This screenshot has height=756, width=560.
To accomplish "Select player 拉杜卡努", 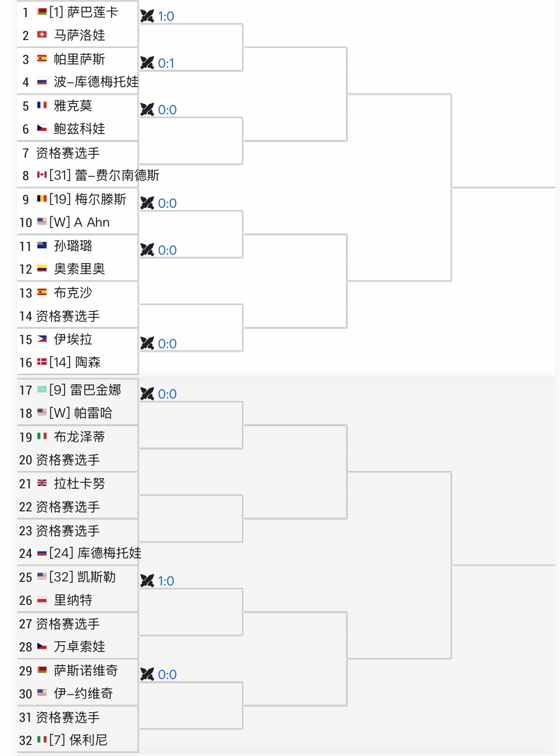I will pyautogui.click(x=77, y=484).
